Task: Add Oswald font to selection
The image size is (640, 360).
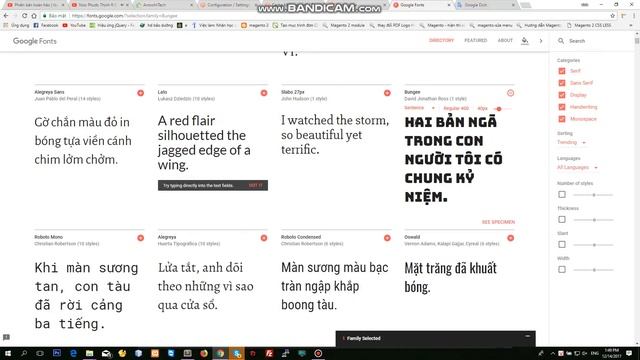Action: pos(510,238)
